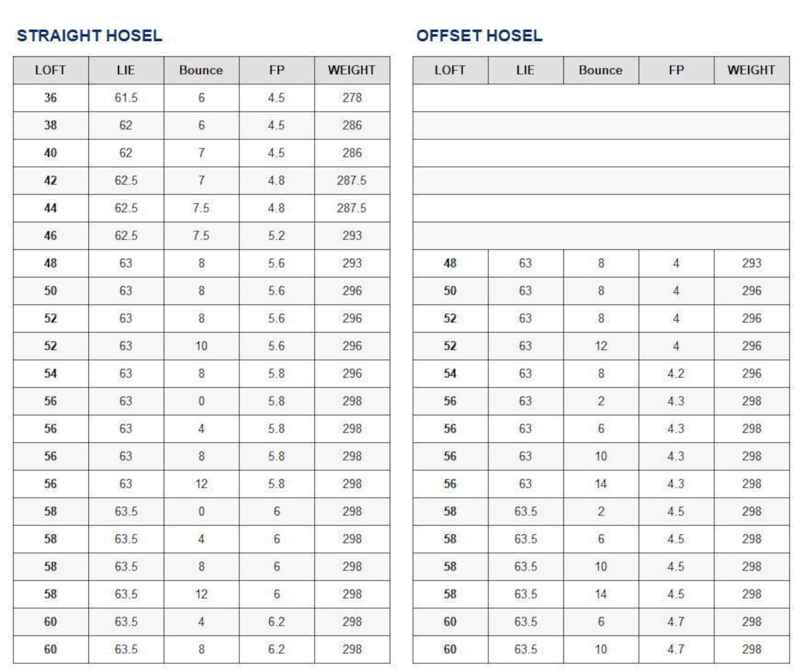Select bounce 10 cell in Straight Hosel loft 52 row
The width and height of the screenshot is (802, 672).
pyautogui.click(x=201, y=346)
